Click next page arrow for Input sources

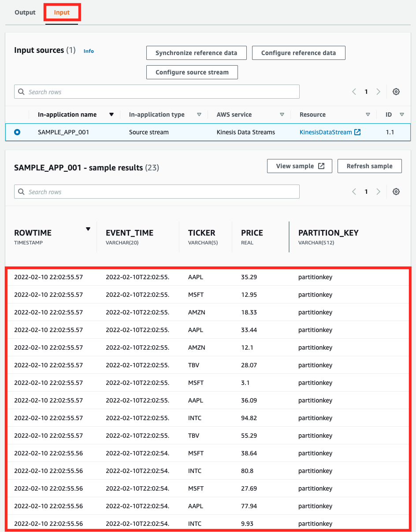pyautogui.click(x=378, y=91)
